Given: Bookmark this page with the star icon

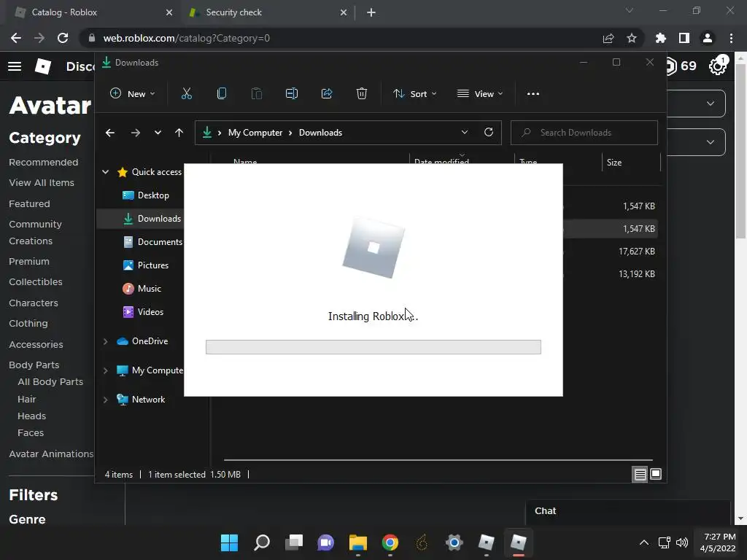Looking at the screenshot, I should click(x=632, y=38).
